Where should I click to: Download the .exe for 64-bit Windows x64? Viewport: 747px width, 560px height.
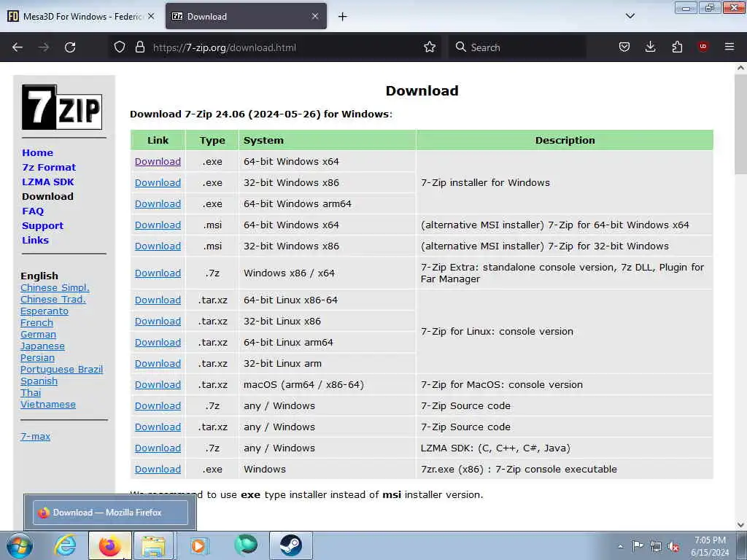[158, 161]
